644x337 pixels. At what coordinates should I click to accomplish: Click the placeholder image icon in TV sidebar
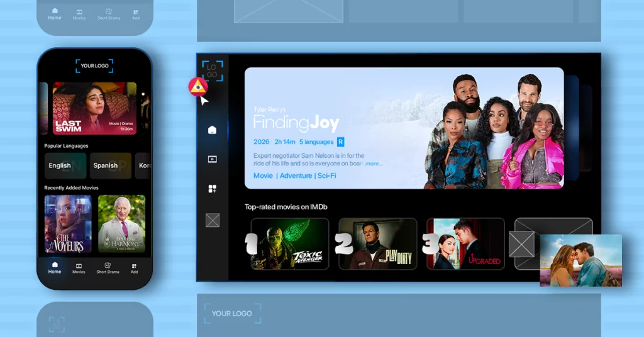click(212, 220)
